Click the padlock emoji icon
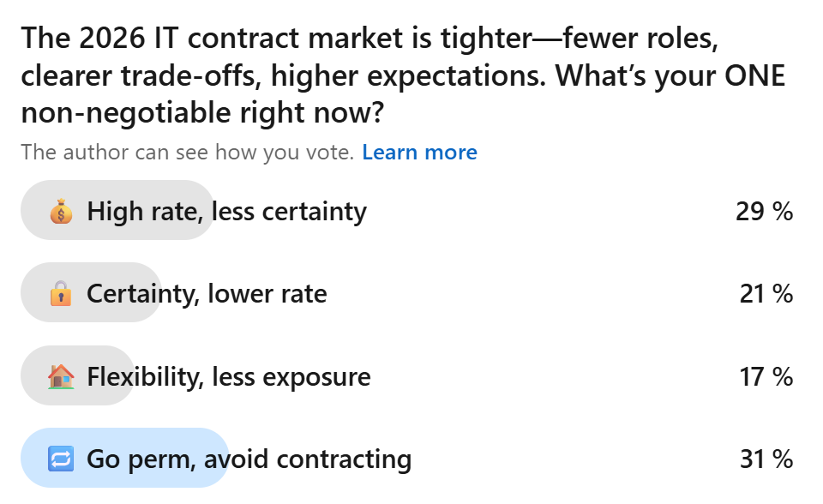Screen dimensions: 823x504 pyautogui.click(x=61, y=293)
